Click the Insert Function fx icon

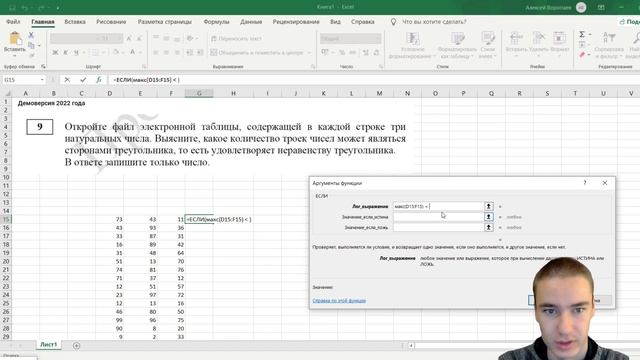pyautogui.click(x=99, y=80)
